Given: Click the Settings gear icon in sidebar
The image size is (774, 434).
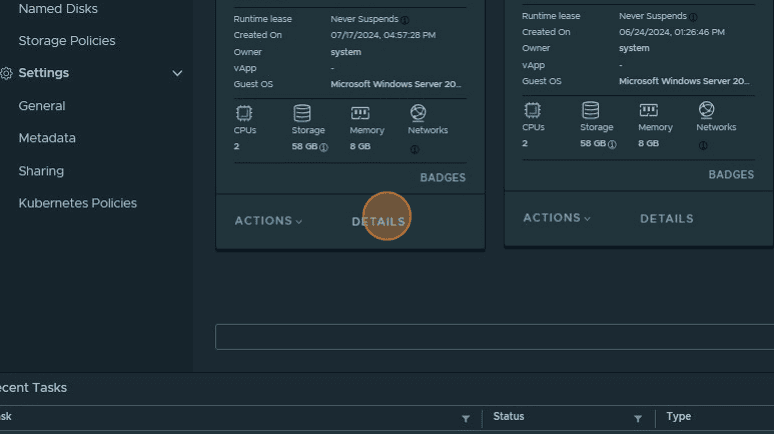Looking at the screenshot, I should click(x=6, y=73).
